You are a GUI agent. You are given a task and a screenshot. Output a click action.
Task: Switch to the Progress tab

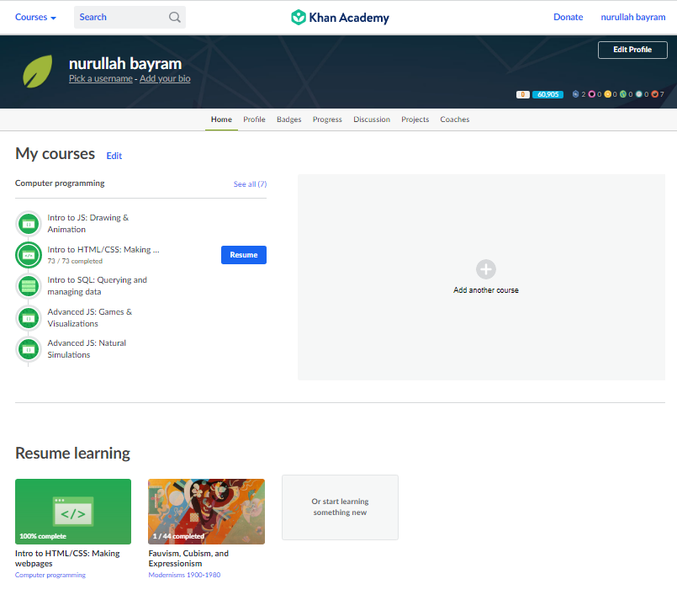pos(327,119)
